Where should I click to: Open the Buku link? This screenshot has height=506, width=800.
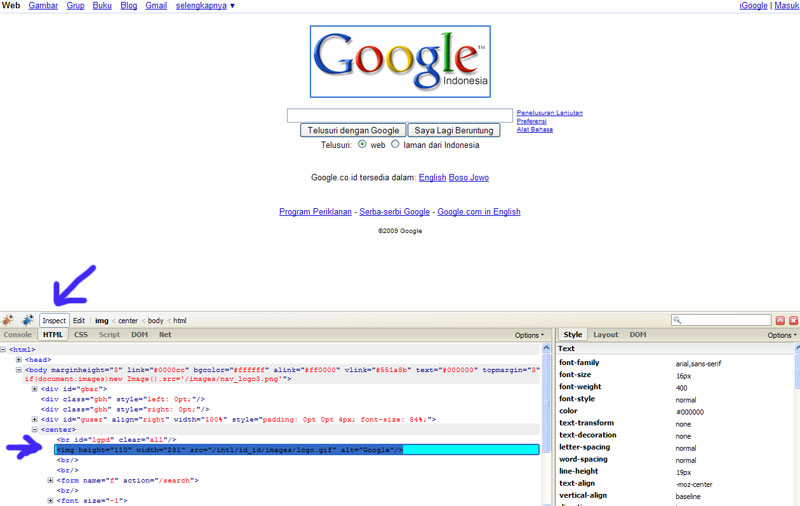click(102, 6)
